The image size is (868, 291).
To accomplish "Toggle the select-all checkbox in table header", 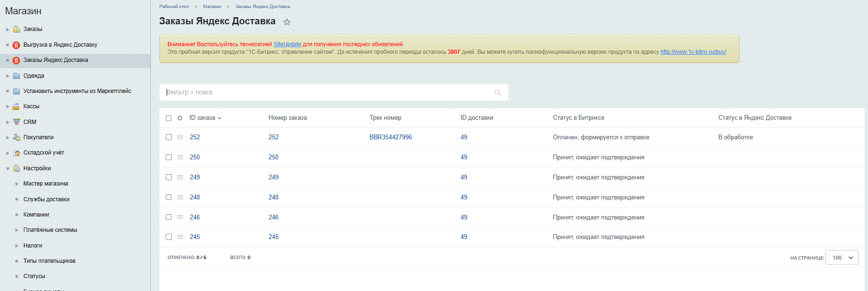I will coord(169,118).
